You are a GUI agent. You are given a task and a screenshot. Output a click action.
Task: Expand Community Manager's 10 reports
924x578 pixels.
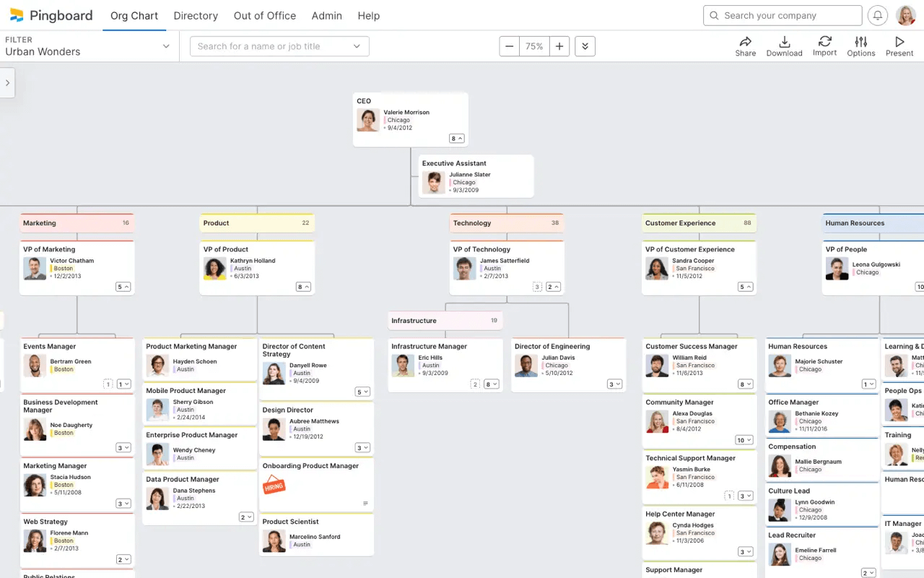(x=744, y=440)
